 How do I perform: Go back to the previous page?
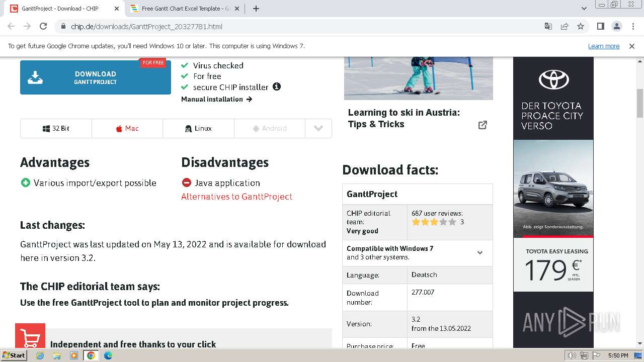(x=11, y=26)
